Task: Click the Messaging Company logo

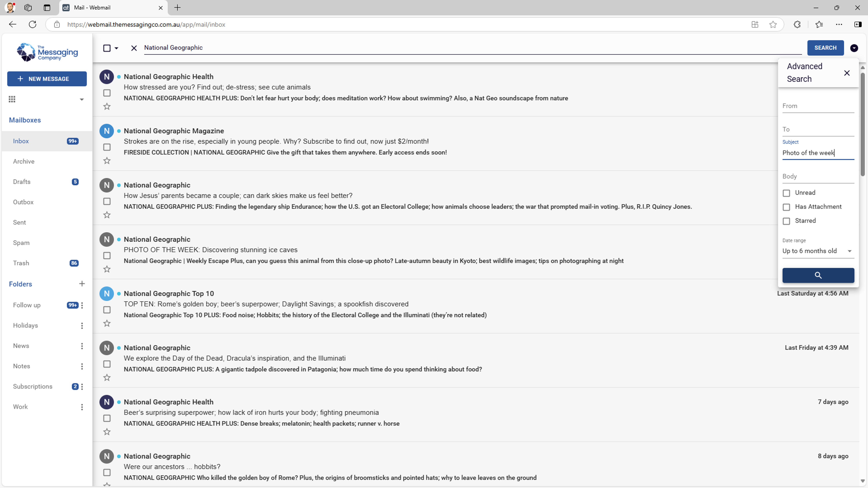Action: (x=47, y=52)
